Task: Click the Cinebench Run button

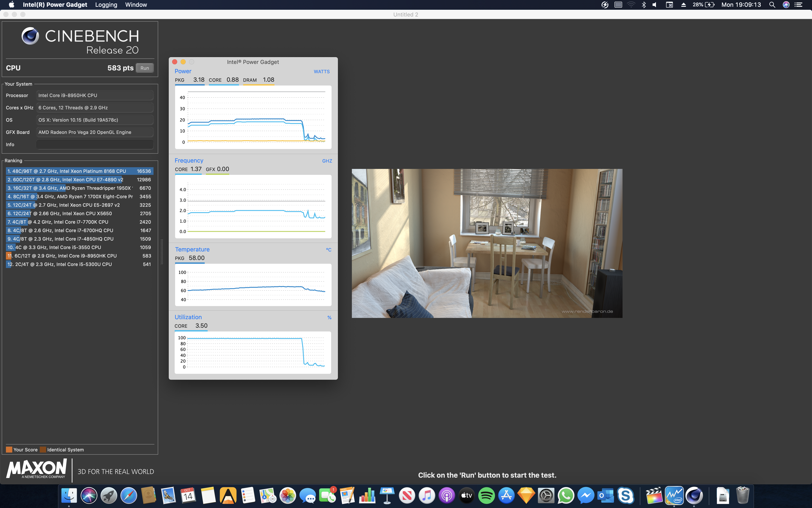Action: click(x=145, y=68)
